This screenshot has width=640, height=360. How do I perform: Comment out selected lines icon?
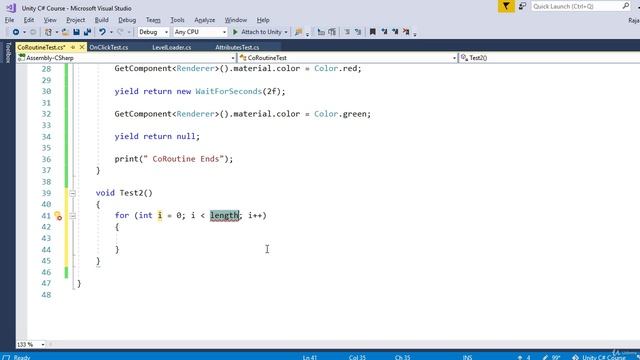pyautogui.click(x=347, y=32)
